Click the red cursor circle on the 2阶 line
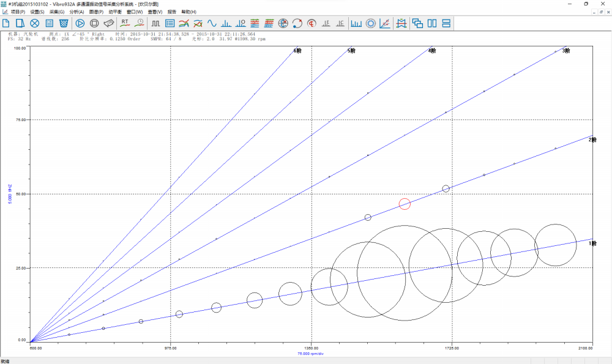The width and height of the screenshot is (612, 364). [x=405, y=204]
